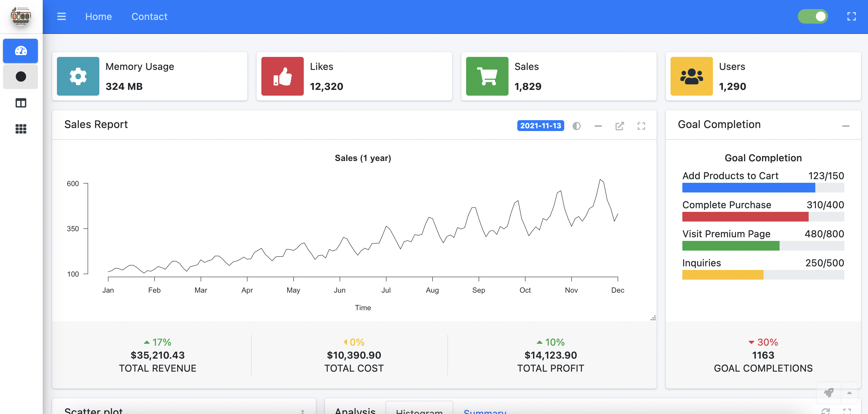
Task: Open the hamburger sidebar menu icon
Action: click(61, 16)
